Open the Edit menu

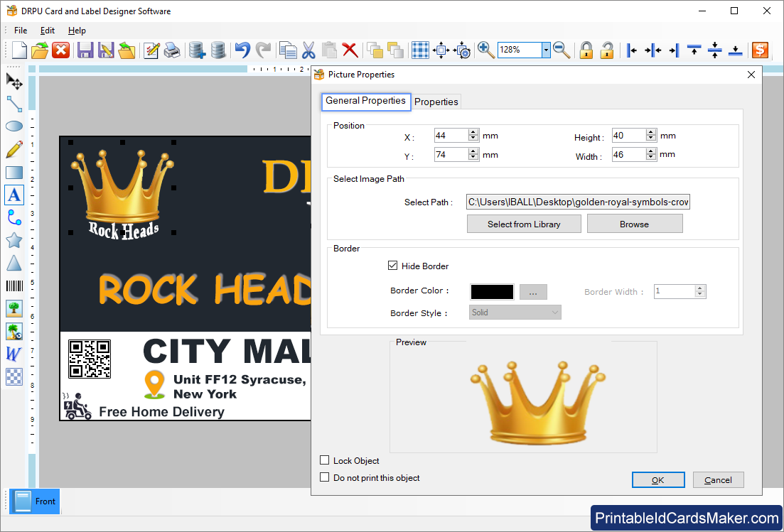pos(48,31)
